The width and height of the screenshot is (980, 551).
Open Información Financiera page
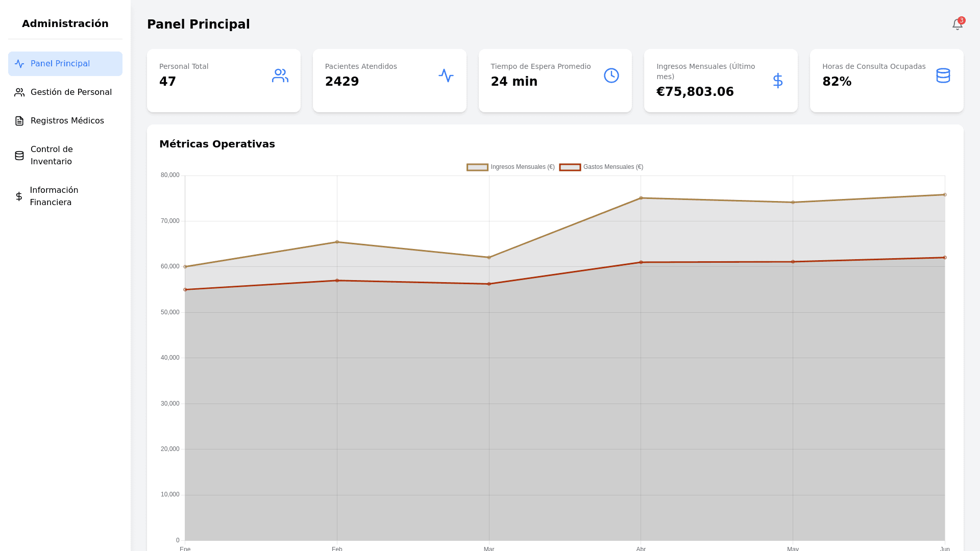[54, 196]
